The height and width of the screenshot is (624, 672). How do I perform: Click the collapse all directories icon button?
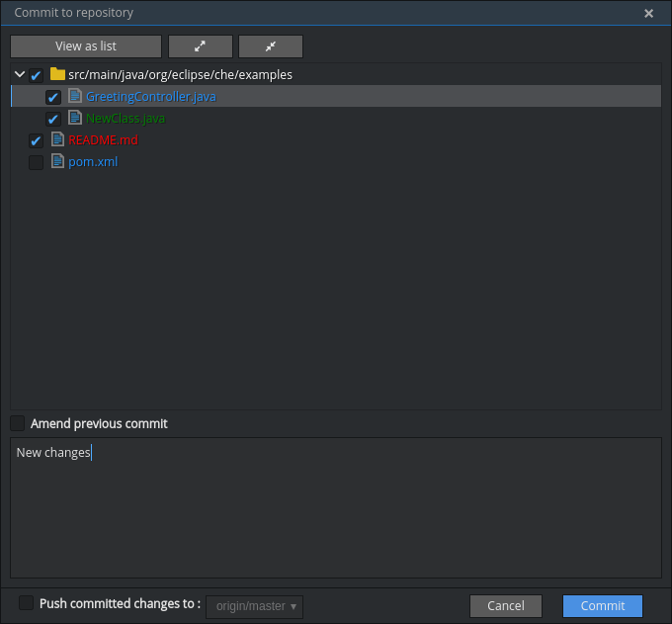(271, 46)
